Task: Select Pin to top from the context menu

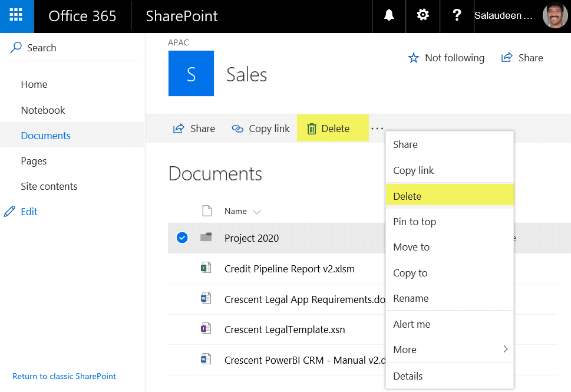Action: coord(415,222)
